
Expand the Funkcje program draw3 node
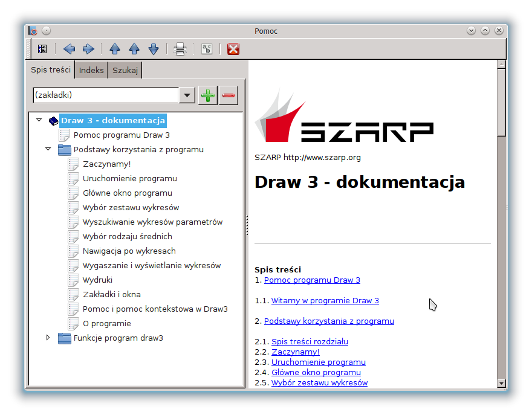48,337
